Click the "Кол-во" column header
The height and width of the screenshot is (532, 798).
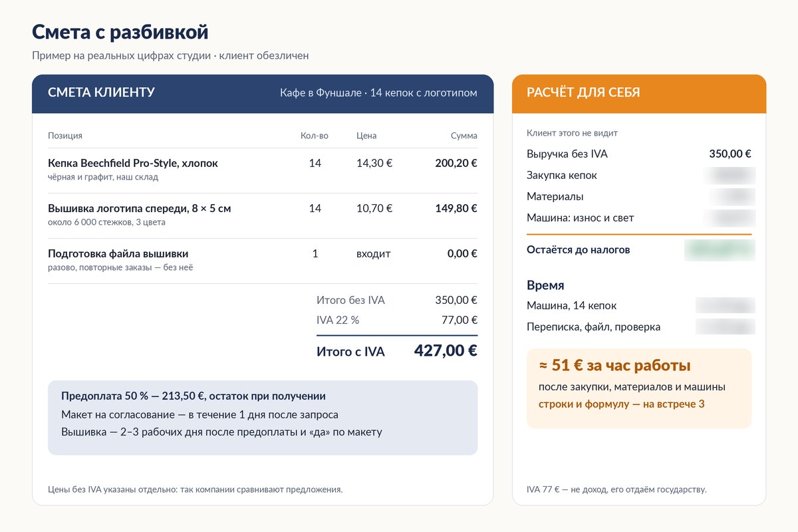(315, 136)
